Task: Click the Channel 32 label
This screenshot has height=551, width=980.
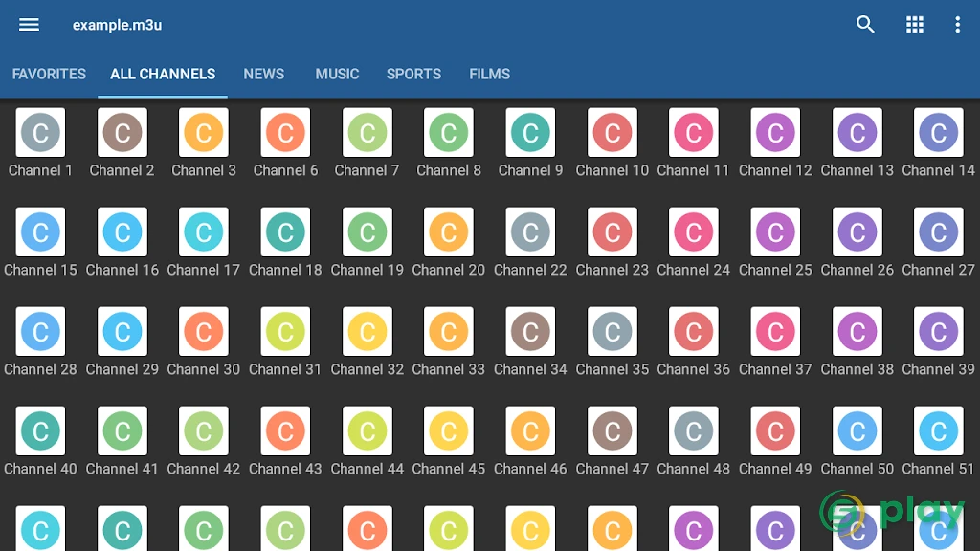Action: click(x=367, y=369)
